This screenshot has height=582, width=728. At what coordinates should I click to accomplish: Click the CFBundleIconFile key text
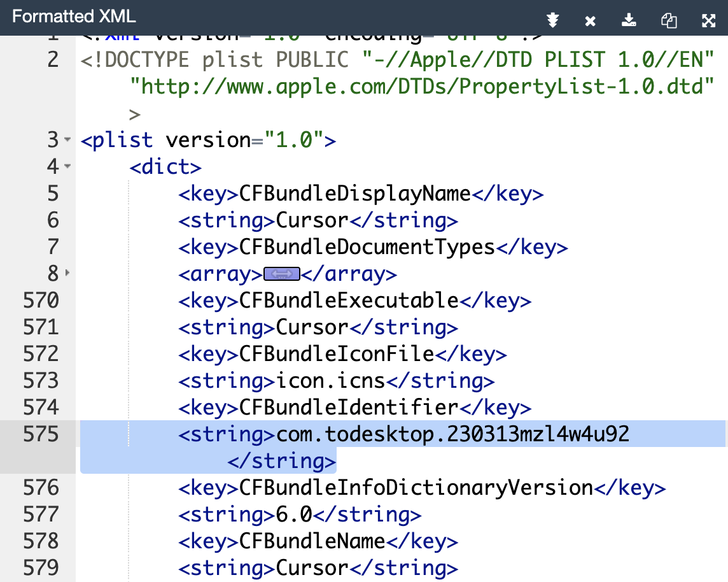click(337, 354)
